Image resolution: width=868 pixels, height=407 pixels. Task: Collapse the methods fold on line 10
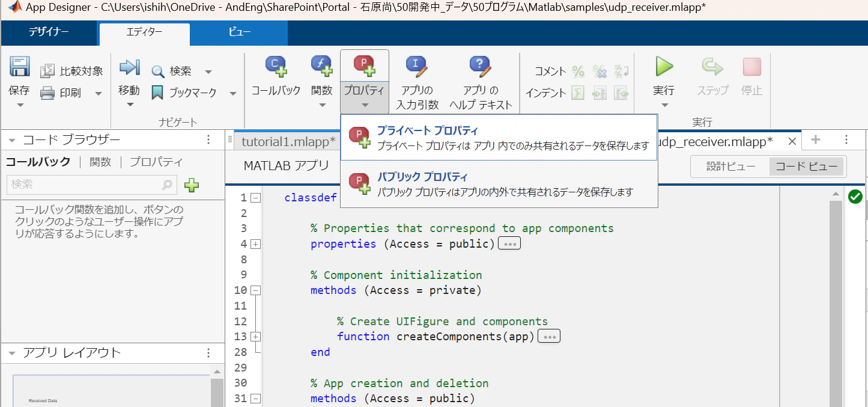pos(255,290)
